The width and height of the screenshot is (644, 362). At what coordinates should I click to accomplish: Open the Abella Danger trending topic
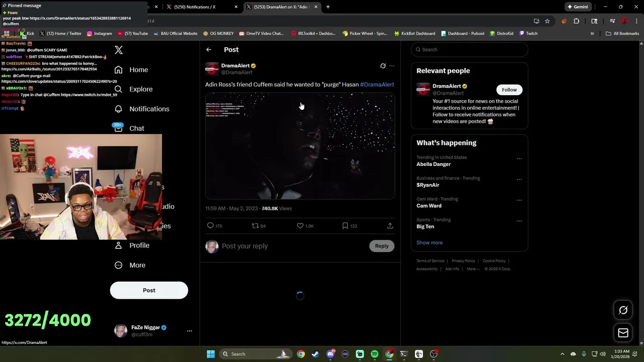pos(433,164)
